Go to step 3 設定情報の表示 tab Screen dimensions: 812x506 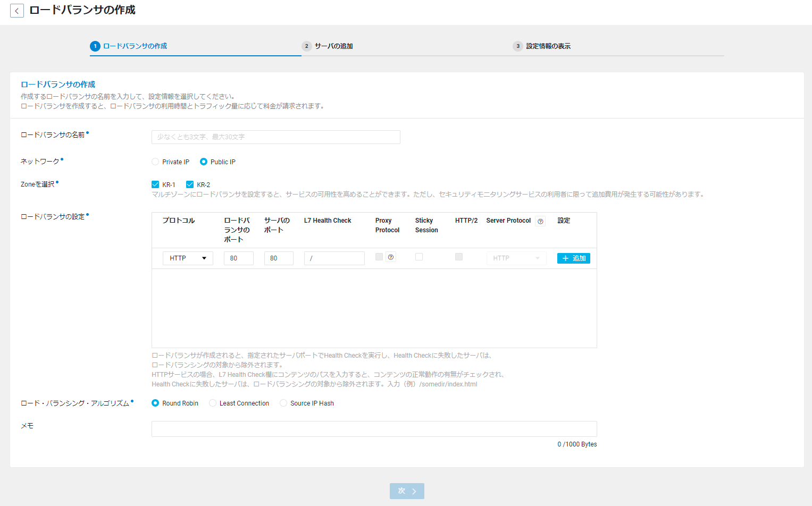click(x=542, y=46)
